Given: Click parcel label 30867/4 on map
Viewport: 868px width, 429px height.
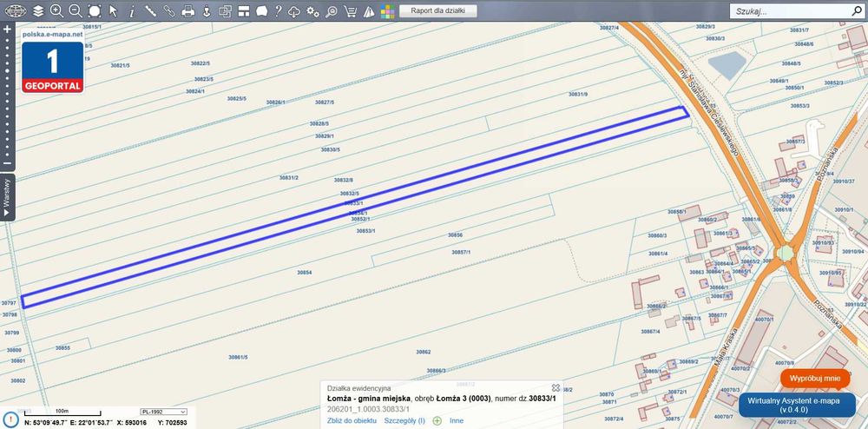Looking at the screenshot, I should [650, 332].
